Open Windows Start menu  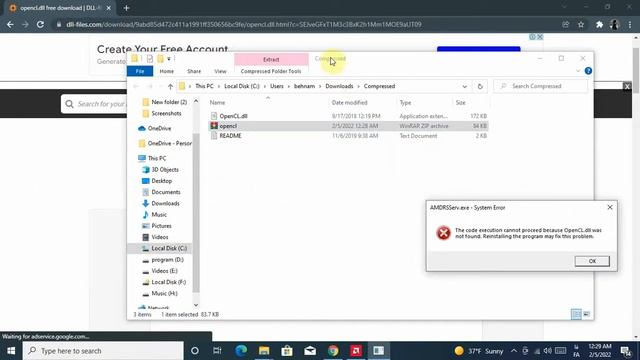[x=11, y=351]
